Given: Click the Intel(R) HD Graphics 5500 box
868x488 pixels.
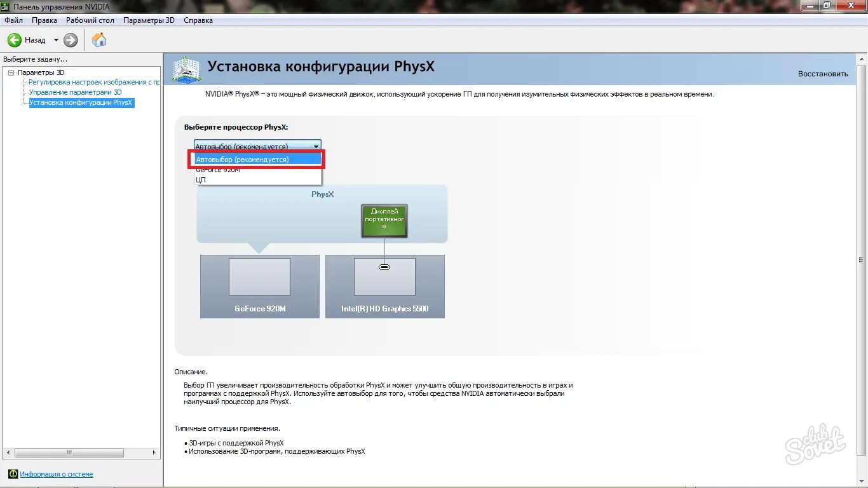Looking at the screenshot, I should pos(384,286).
